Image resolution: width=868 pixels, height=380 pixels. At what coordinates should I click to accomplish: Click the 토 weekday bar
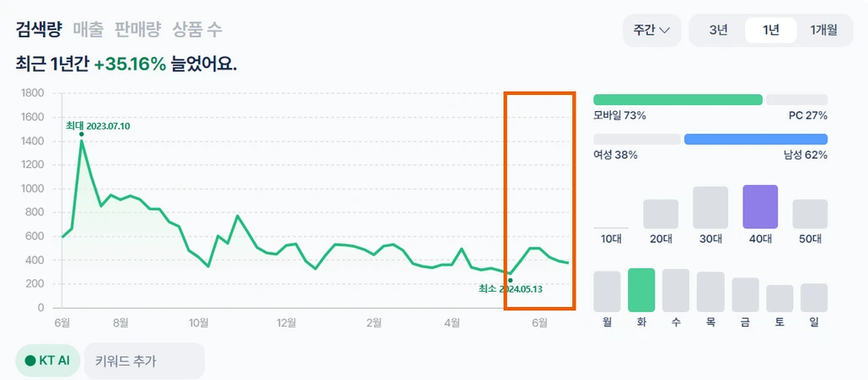780,299
